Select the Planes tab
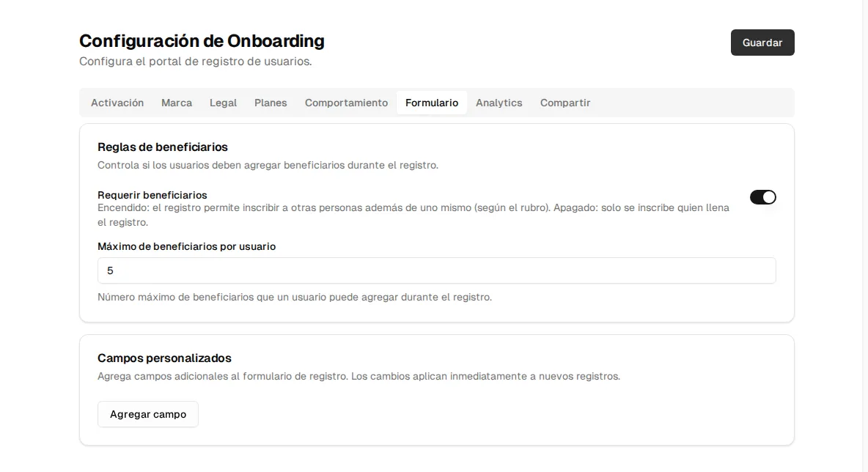The image size is (868, 472). coord(271,103)
